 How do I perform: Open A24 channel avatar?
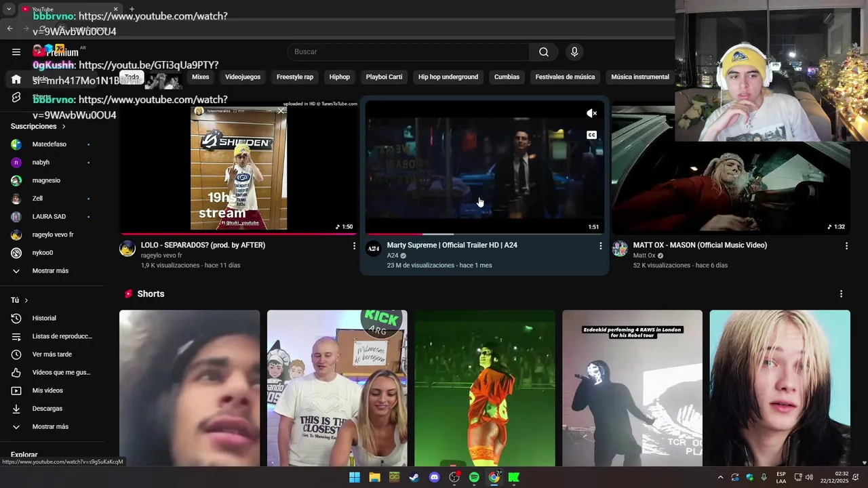pyautogui.click(x=374, y=249)
